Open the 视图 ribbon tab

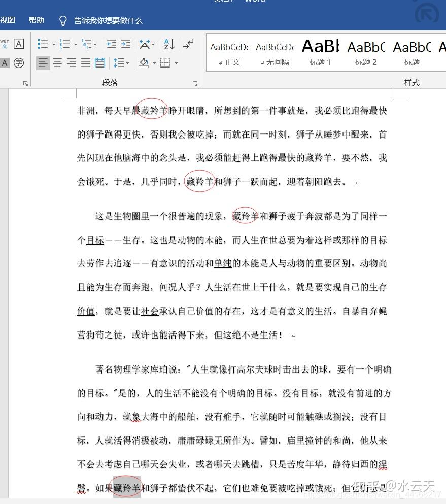coord(8,20)
